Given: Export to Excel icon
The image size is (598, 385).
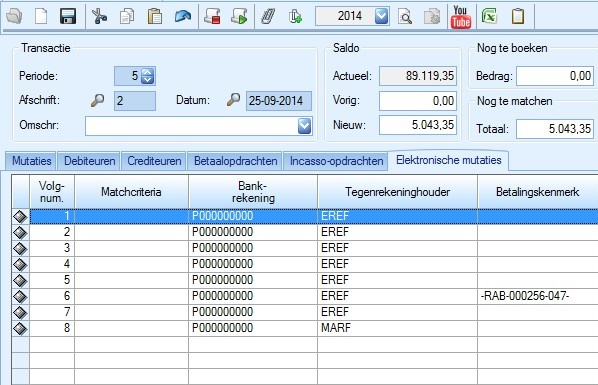Looking at the screenshot, I should point(489,16).
